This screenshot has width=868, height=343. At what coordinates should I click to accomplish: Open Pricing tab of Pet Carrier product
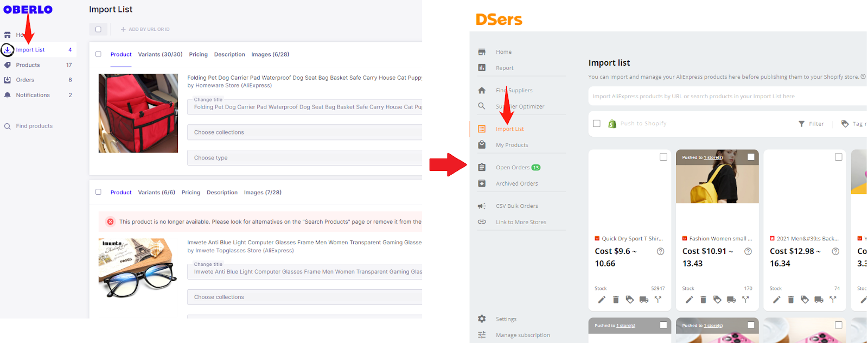tap(198, 54)
